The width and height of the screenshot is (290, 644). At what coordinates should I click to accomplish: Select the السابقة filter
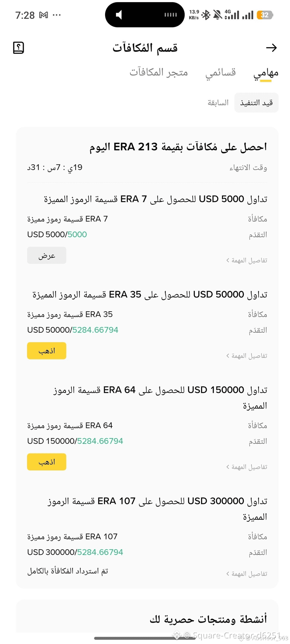(218, 102)
